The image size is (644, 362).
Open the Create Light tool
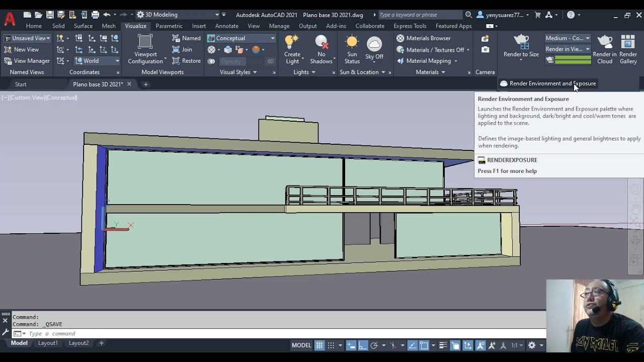(292, 50)
